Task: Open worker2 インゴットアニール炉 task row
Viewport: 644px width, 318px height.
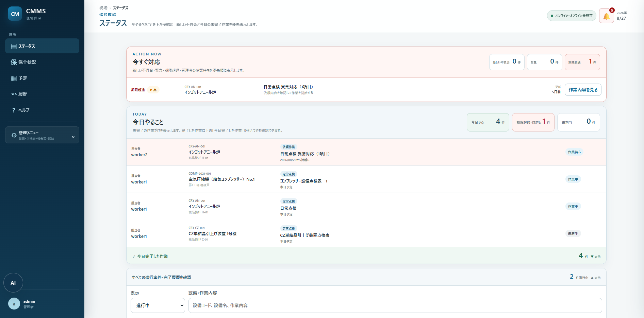Action: pyautogui.click(x=366, y=152)
